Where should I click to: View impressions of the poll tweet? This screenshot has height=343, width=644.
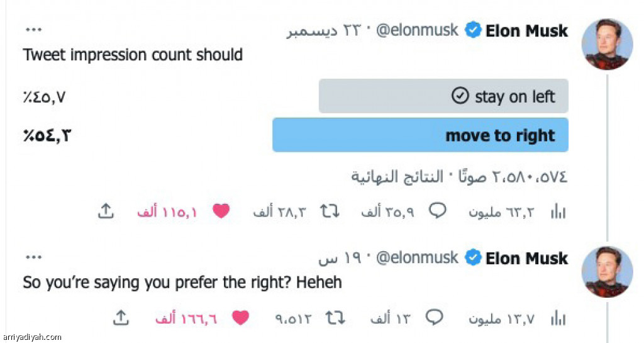point(557,212)
